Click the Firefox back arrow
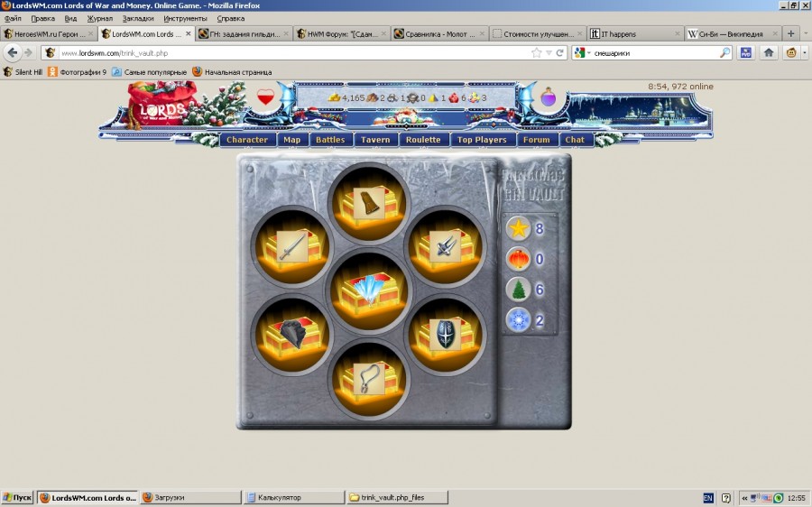Screen dimensions: 812x507 pyautogui.click(x=13, y=53)
